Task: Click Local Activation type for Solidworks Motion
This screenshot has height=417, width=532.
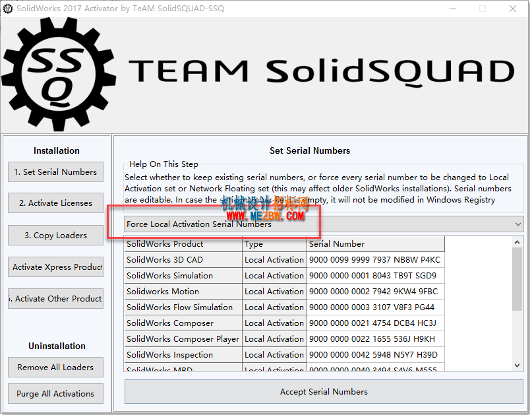Action: click(x=274, y=292)
